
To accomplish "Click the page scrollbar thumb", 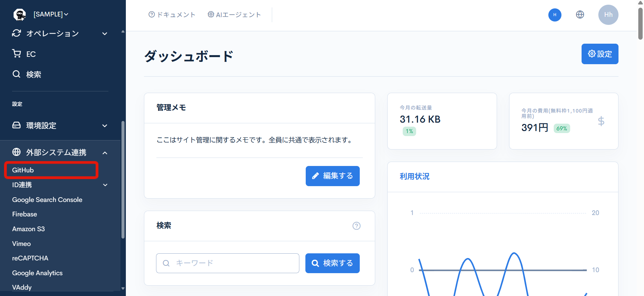I will pos(640,24).
